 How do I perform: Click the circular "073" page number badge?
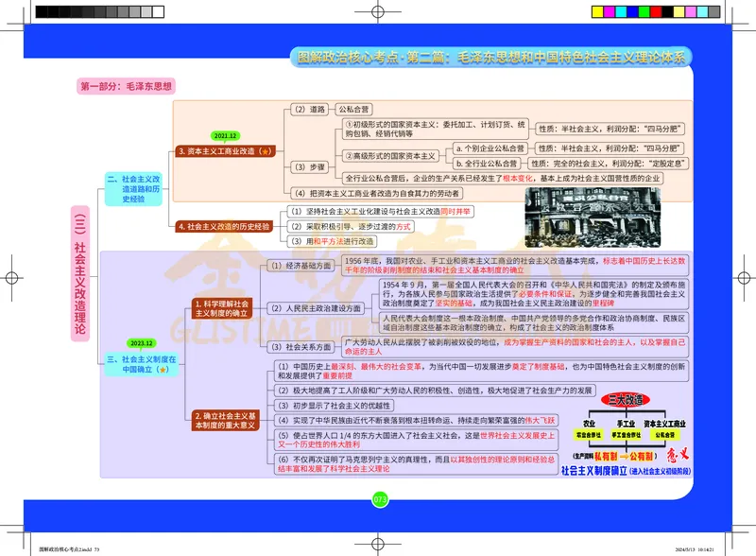[379, 498]
